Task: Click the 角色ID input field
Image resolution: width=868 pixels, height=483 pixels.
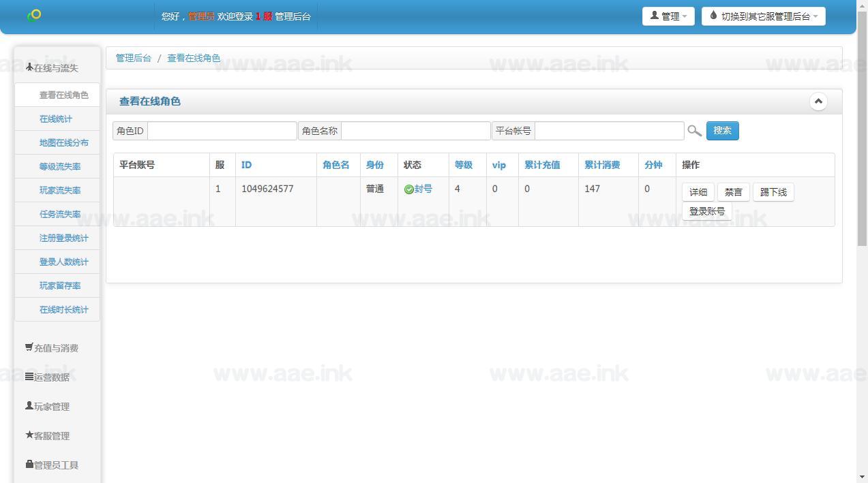Action: 222,131
